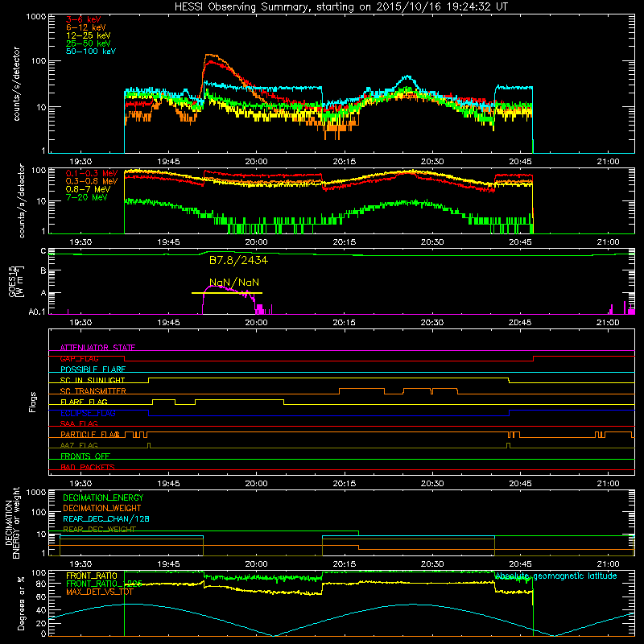Screen dimensions: 644x644
Task: Click the Flags vertical axis title
Action: click(x=33, y=402)
